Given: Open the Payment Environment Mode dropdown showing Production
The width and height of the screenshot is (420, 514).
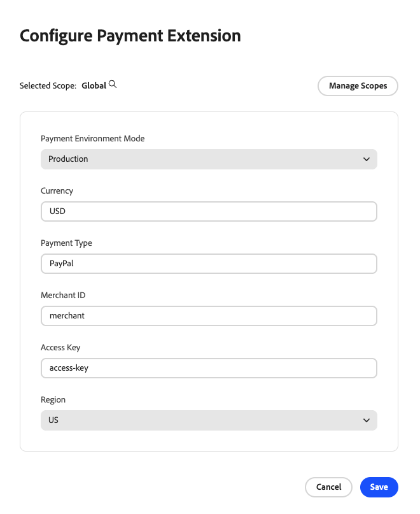Looking at the screenshot, I should [x=209, y=159].
